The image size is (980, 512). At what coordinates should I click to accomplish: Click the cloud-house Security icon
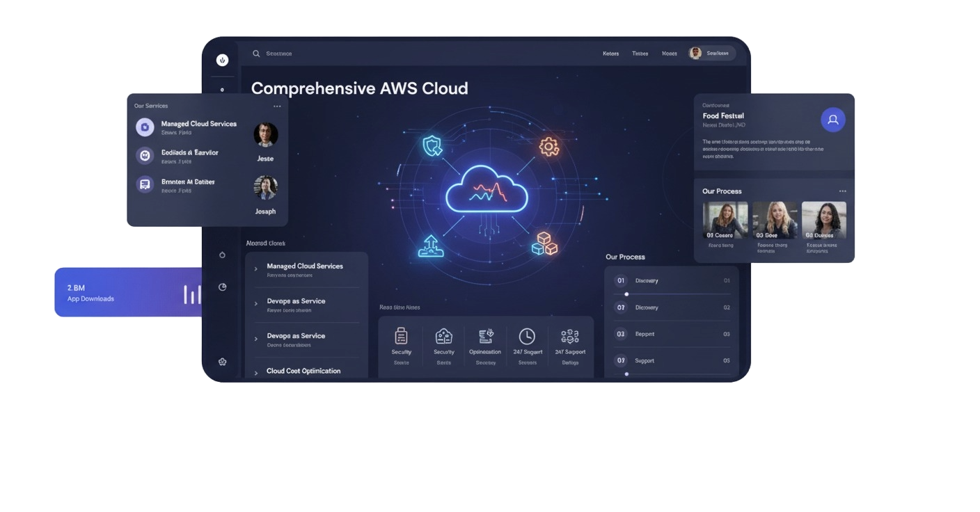(443, 336)
